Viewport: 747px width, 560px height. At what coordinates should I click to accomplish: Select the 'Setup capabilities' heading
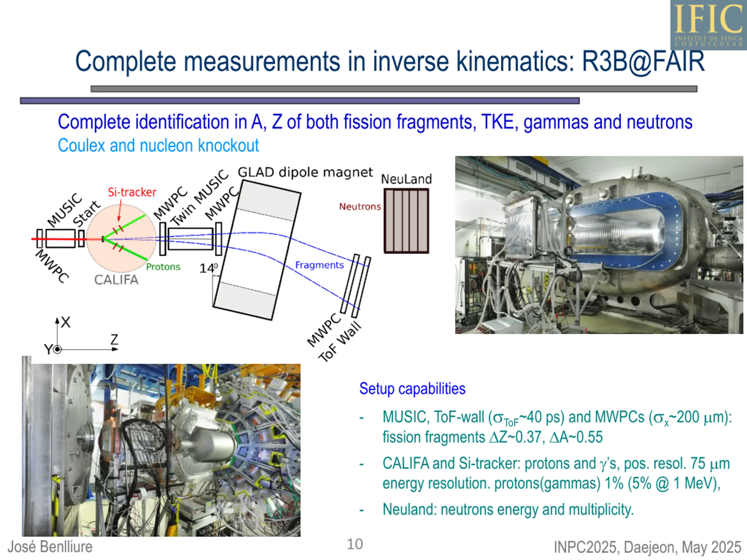(x=412, y=388)
